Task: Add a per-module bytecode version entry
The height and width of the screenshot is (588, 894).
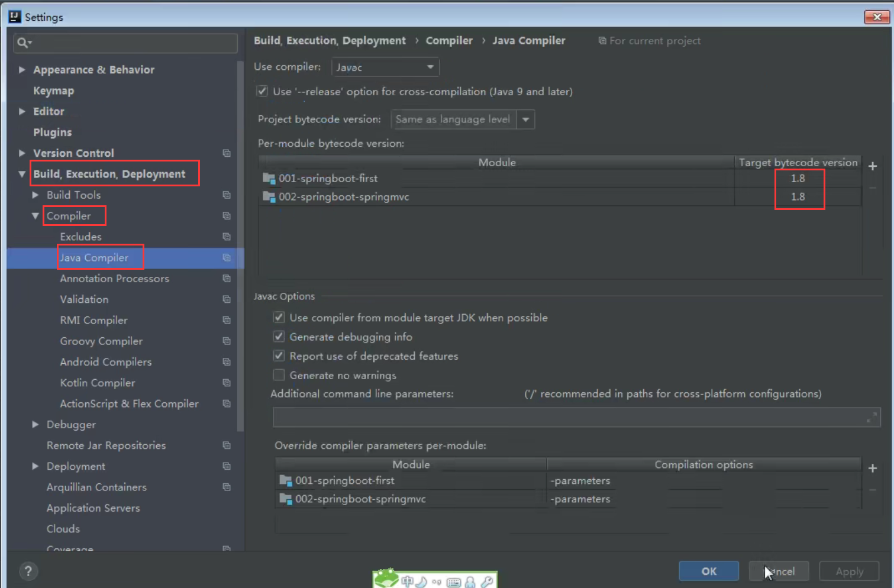Action: pos(873,166)
